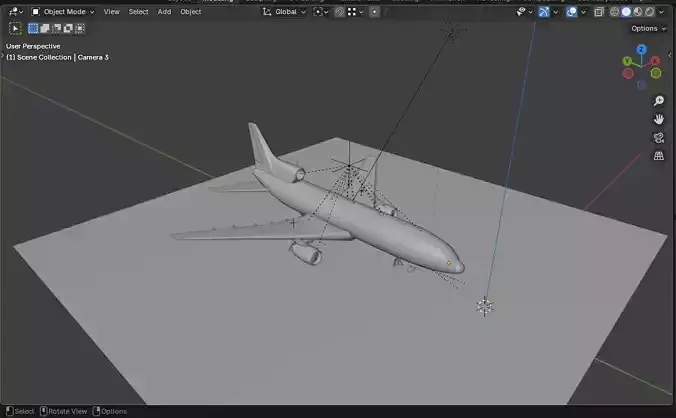Click the pan view hand icon
Screen dimensions: 676x418
658,119
